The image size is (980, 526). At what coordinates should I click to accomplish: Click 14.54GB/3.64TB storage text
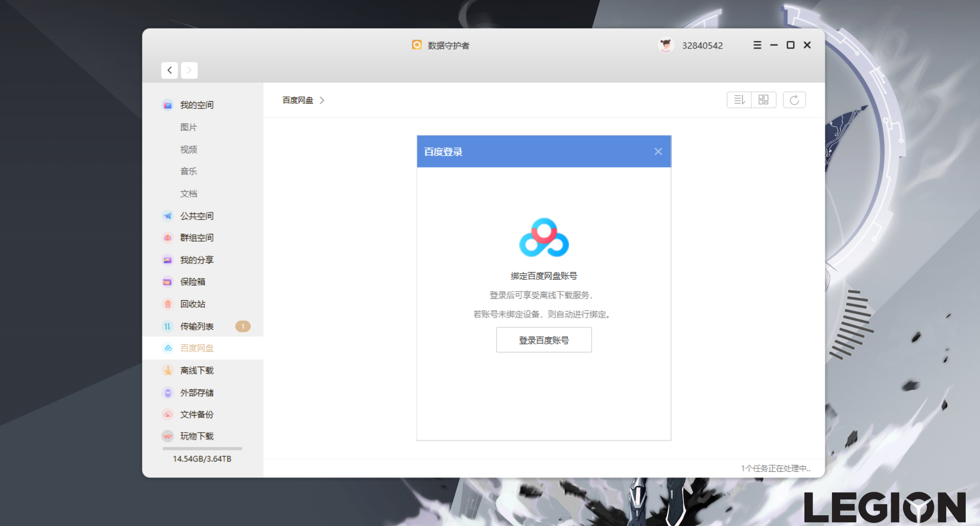point(202,459)
